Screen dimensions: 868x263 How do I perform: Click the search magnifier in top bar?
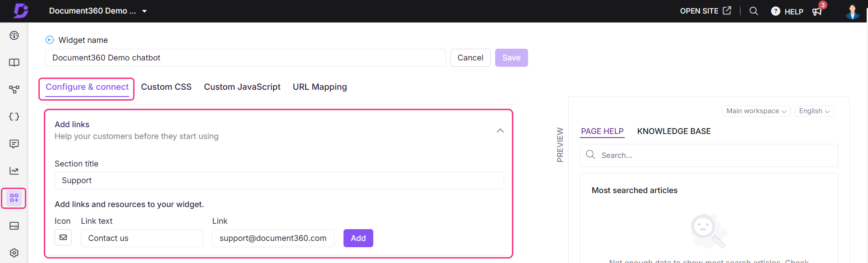tap(753, 11)
